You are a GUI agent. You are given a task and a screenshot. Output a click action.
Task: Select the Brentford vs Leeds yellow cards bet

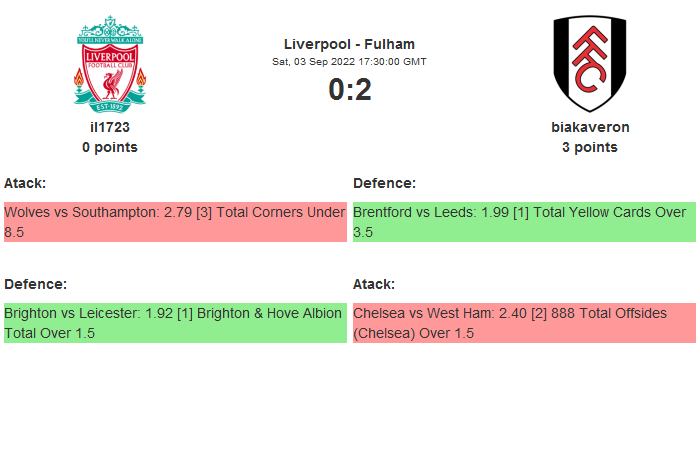pyautogui.click(x=524, y=222)
